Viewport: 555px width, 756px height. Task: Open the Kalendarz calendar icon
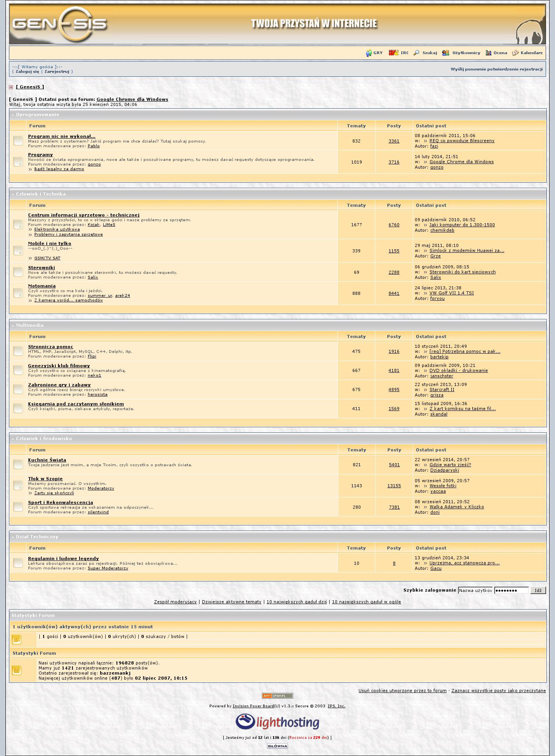pyautogui.click(x=515, y=53)
